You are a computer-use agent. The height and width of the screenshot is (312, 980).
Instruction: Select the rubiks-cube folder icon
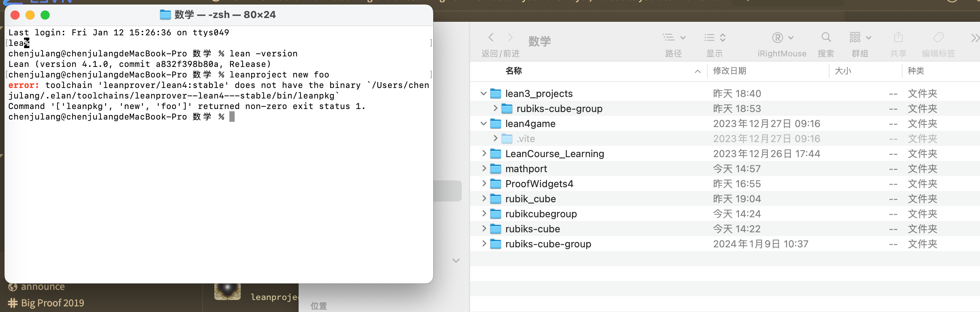tap(495, 229)
